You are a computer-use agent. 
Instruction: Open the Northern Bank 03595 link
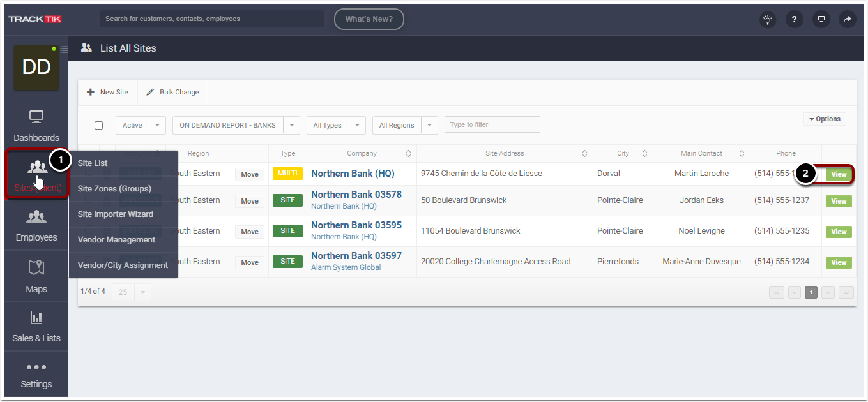356,225
